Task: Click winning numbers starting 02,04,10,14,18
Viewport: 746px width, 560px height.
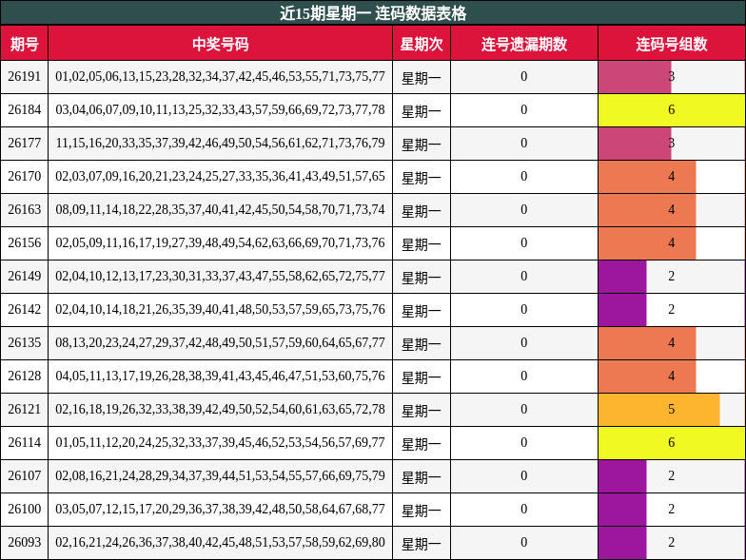Action: (x=221, y=310)
